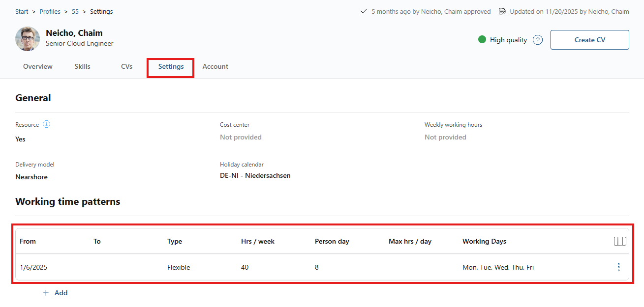Click the Mon, Tue, Wed, Thu, Fri cell
644x307 pixels.
[x=498, y=267]
